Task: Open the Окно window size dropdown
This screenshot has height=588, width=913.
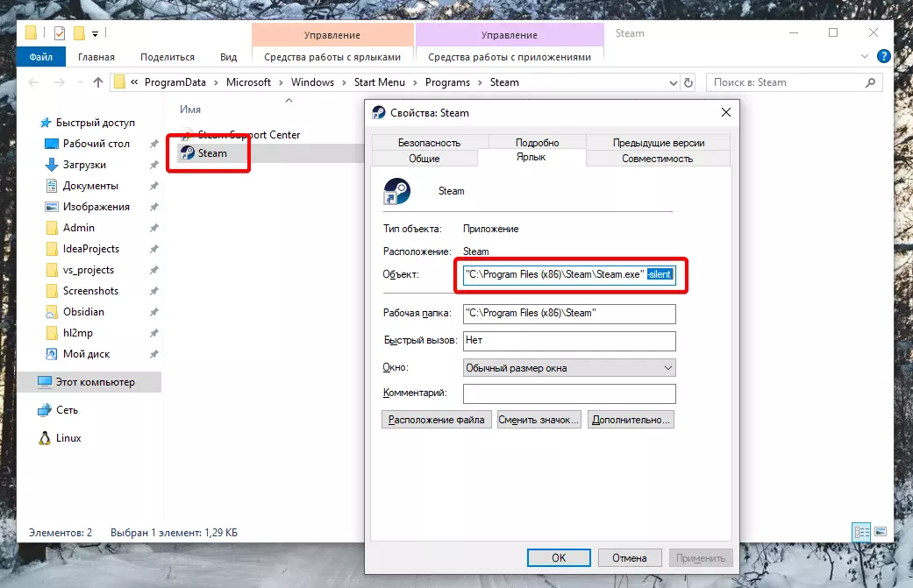Action: click(x=569, y=367)
